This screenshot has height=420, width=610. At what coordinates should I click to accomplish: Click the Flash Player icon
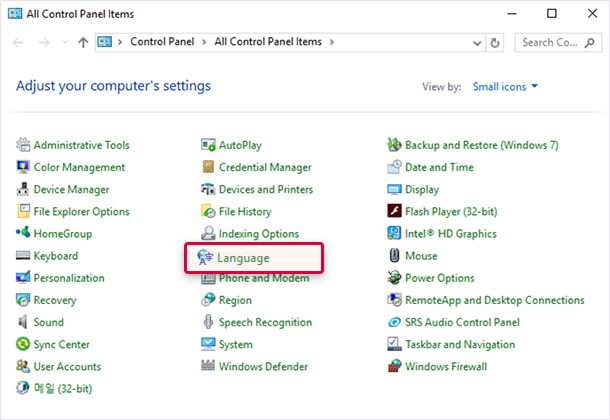tap(394, 211)
